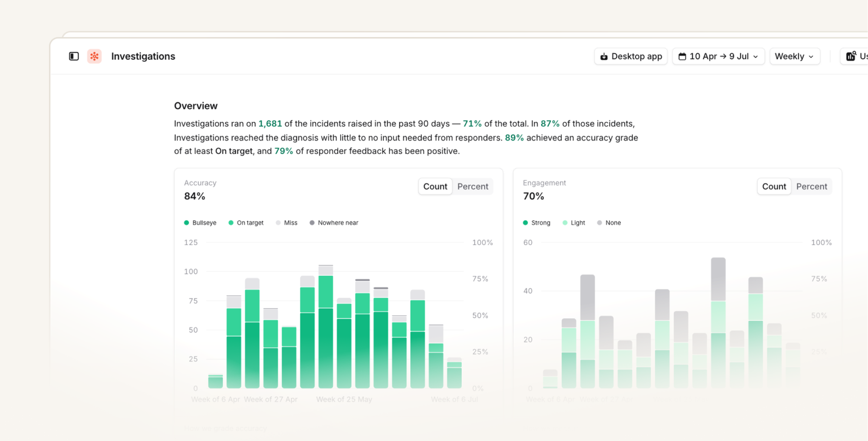
Task: Toggle the Strong engagement legend series
Action: pyautogui.click(x=536, y=222)
